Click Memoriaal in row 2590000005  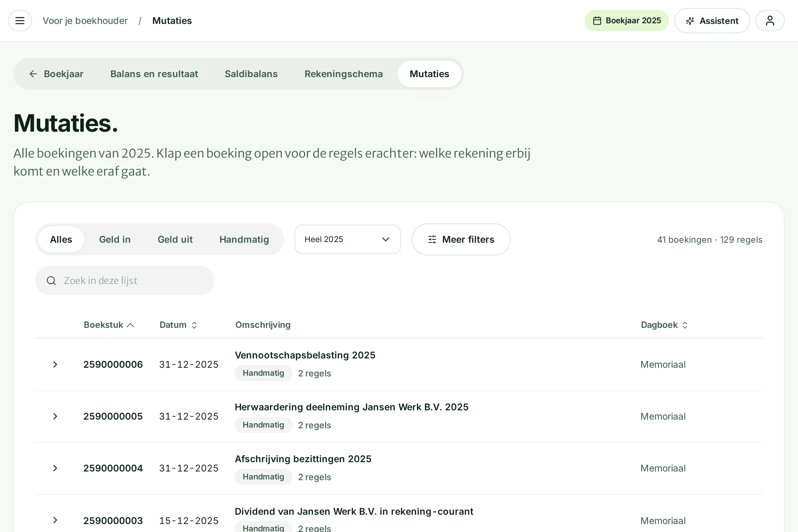[x=663, y=416]
